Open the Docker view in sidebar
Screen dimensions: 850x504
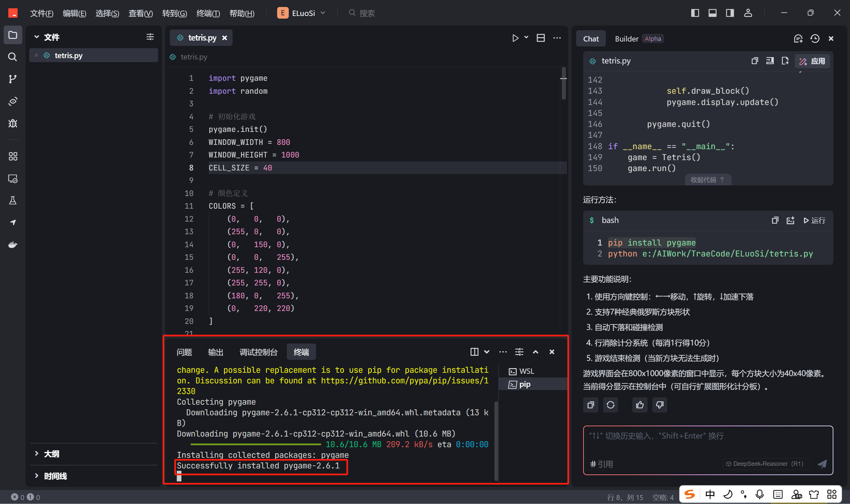click(13, 245)
